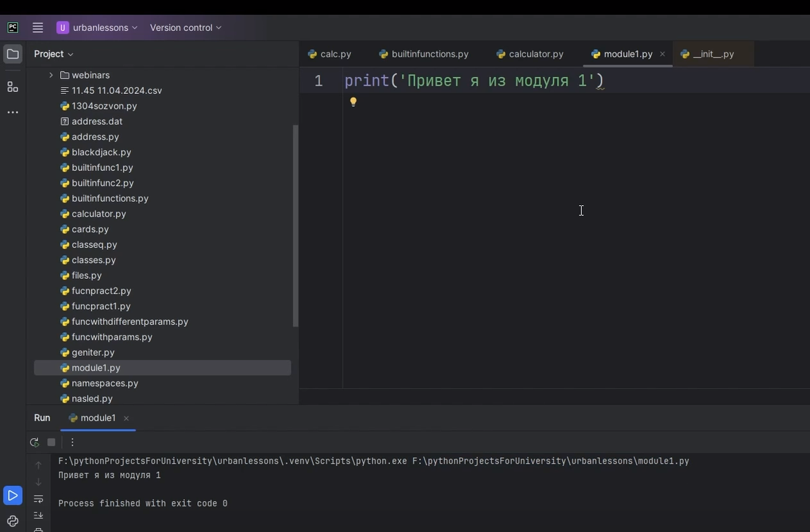
Task: Select funcwithdifferentparams.py in project tree
Action: click(124, 322)
